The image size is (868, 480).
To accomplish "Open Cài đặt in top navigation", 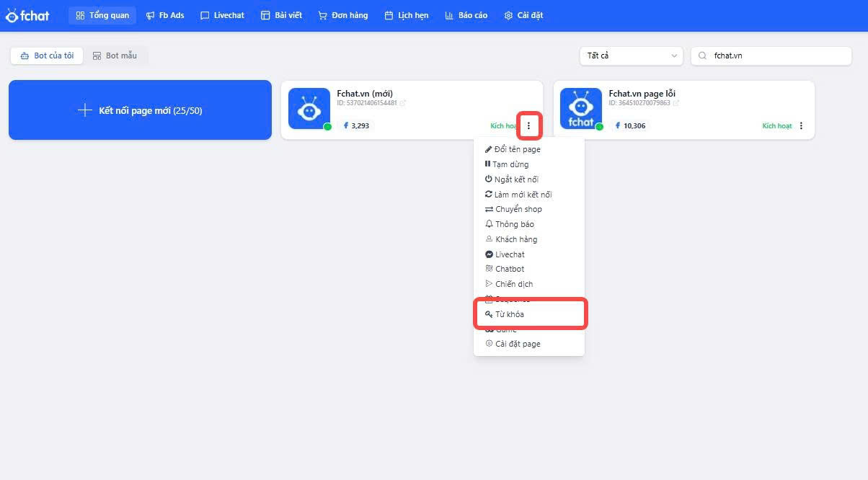I will click(x=523, y=15).
